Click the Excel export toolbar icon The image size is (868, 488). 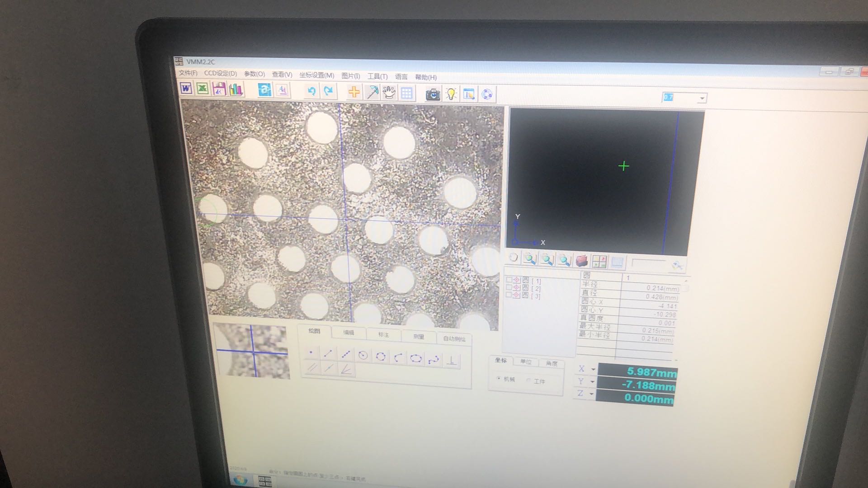203,89
